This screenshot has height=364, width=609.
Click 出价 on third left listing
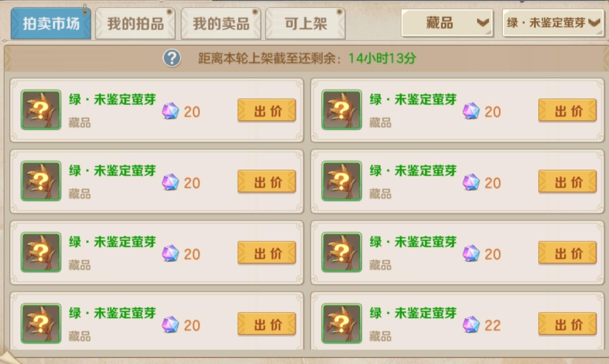[267, 253]
